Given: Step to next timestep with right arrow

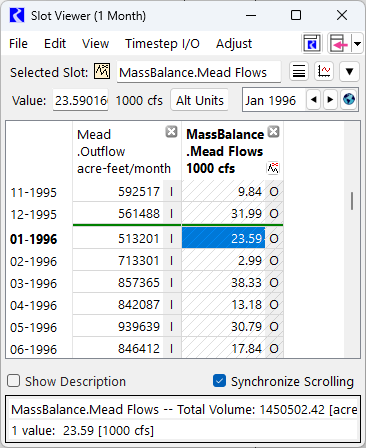Looking at the screenshot, I should [330, 99].
